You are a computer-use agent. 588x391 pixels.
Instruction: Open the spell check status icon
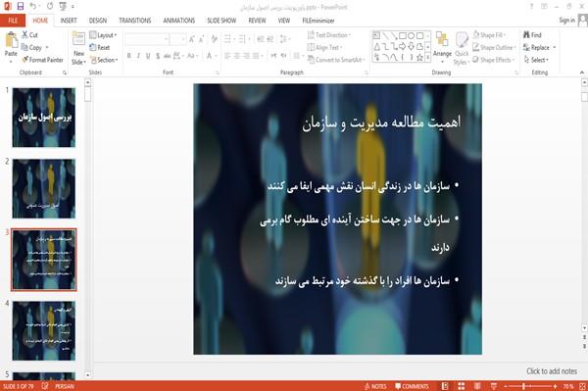tap(45, 386)
